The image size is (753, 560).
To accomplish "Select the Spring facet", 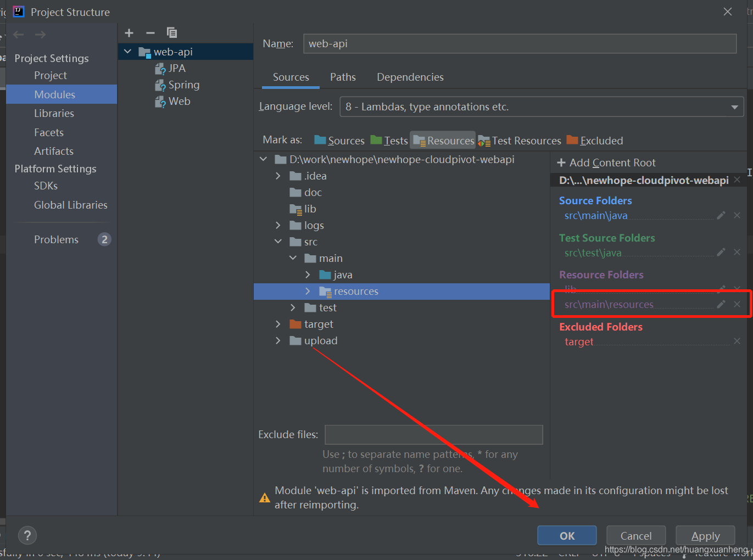I will [x=177, y=85].
